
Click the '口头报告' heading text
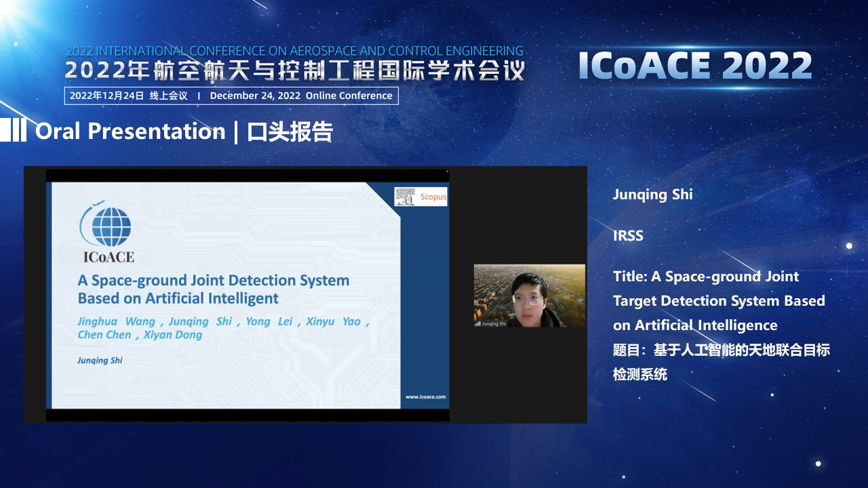click(290, 131)
